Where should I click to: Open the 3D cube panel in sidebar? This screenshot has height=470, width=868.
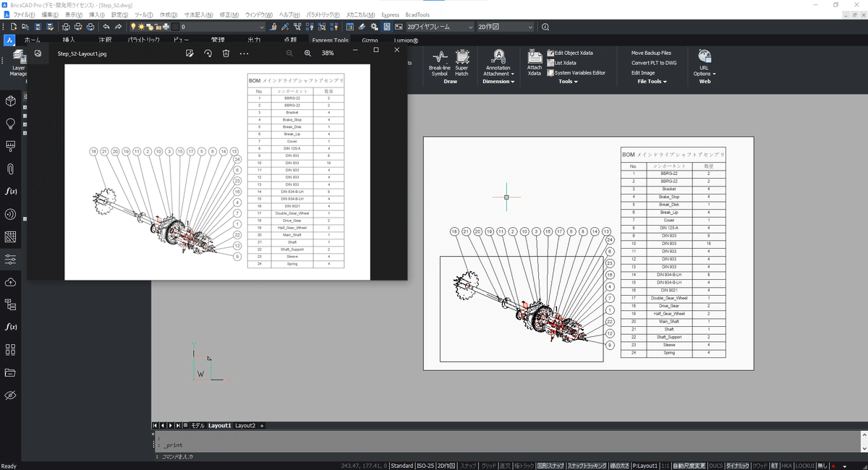(11, 101)
